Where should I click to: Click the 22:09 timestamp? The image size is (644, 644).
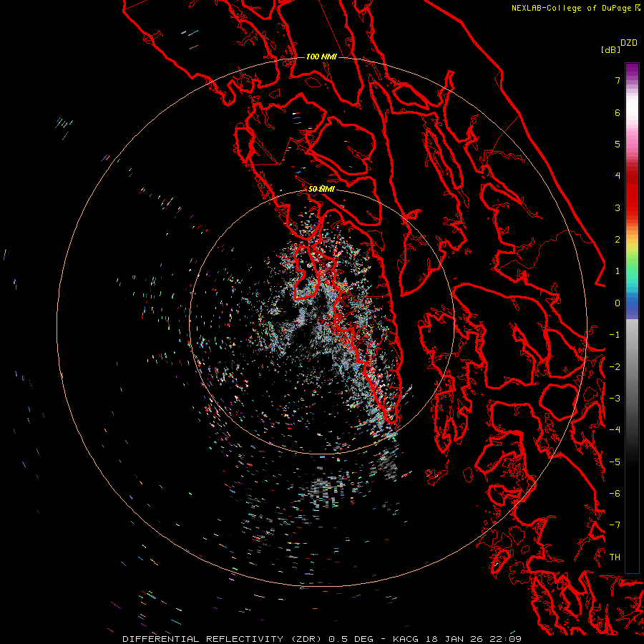506,639
